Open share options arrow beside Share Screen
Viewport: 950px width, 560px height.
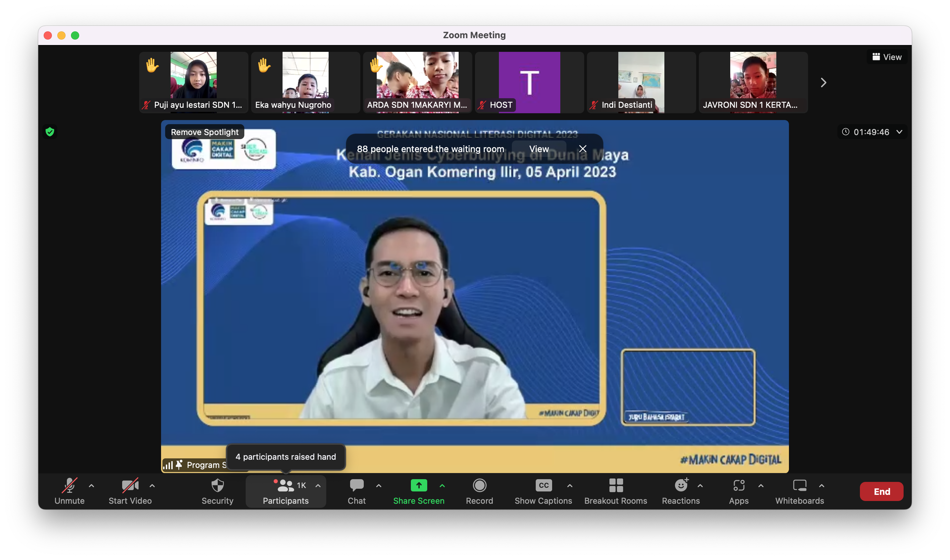[x=442, y=486]
